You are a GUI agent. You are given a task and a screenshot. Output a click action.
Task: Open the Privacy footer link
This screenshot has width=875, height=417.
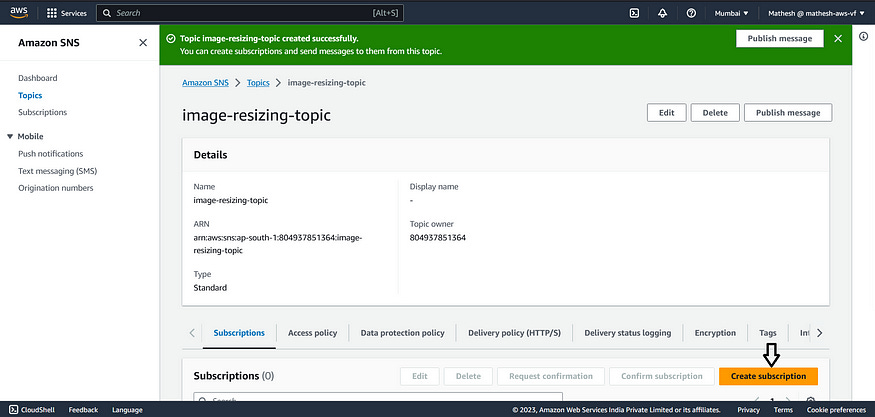(748, 410)
